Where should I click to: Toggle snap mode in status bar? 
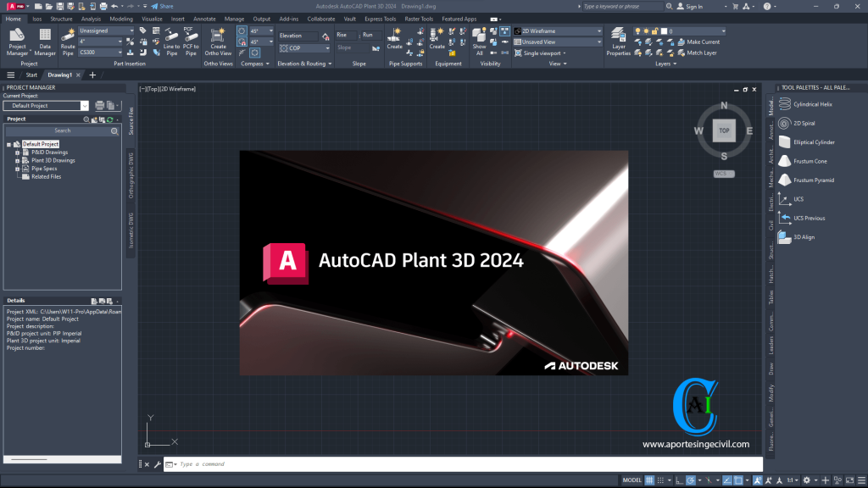click(659, 481)
